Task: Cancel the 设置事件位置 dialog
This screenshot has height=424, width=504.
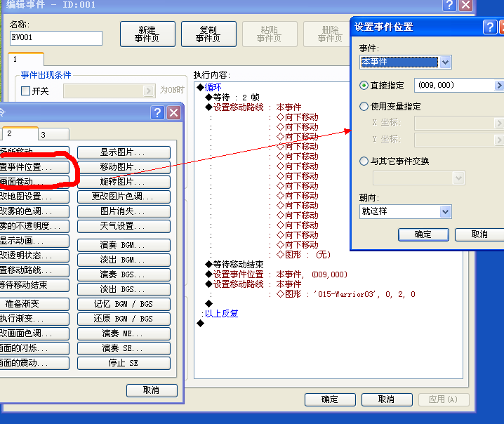Action: pyautogui.click(x=479, y=234)
